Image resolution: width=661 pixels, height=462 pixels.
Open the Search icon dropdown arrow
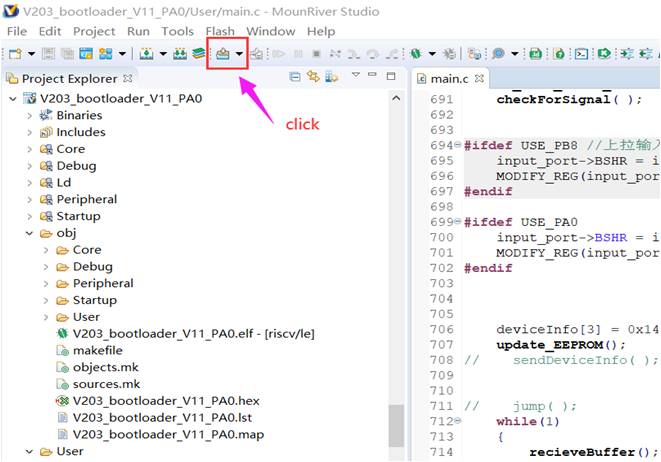point(514,54)
